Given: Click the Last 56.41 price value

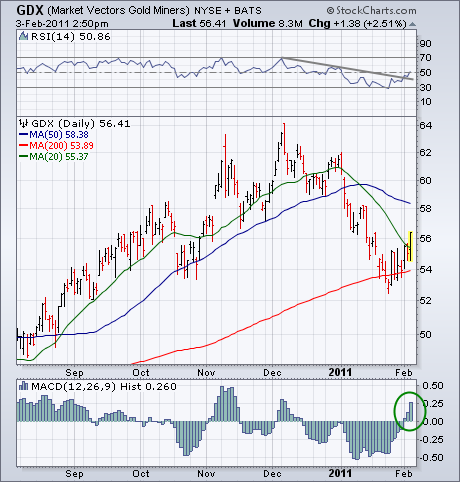Looking at the screenshot, I should (x=199, y=24).
